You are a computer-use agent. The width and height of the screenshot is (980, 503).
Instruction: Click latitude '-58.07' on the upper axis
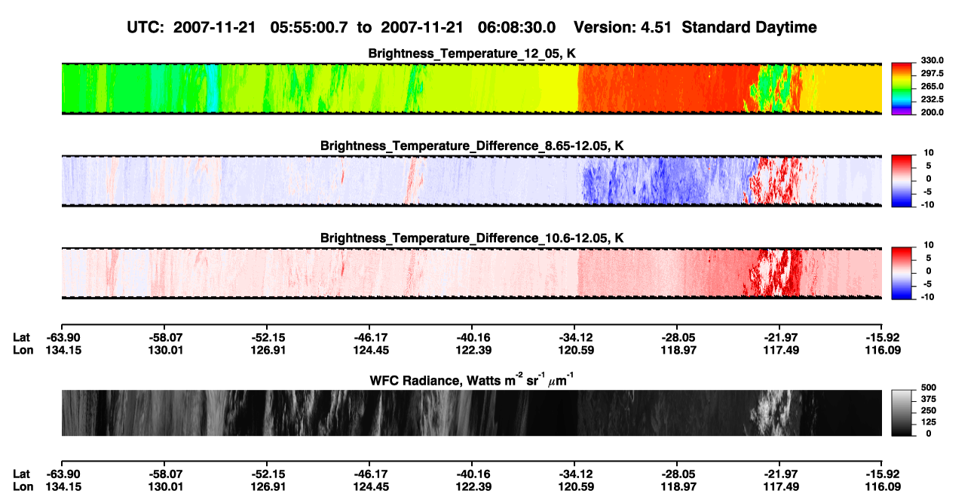click(165, 338)
